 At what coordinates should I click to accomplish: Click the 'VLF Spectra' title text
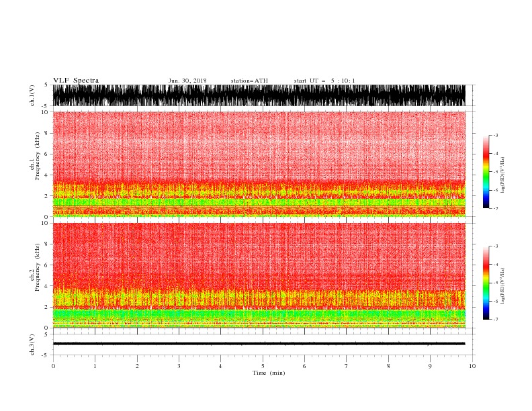tap(76, 81)
